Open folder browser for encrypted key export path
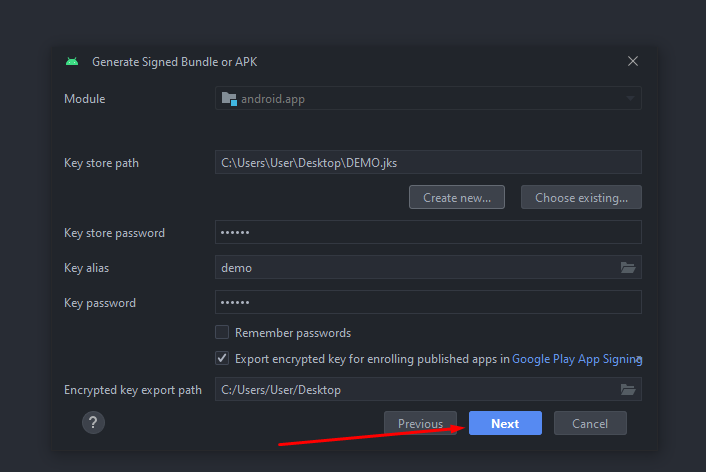 click(627, 390)
